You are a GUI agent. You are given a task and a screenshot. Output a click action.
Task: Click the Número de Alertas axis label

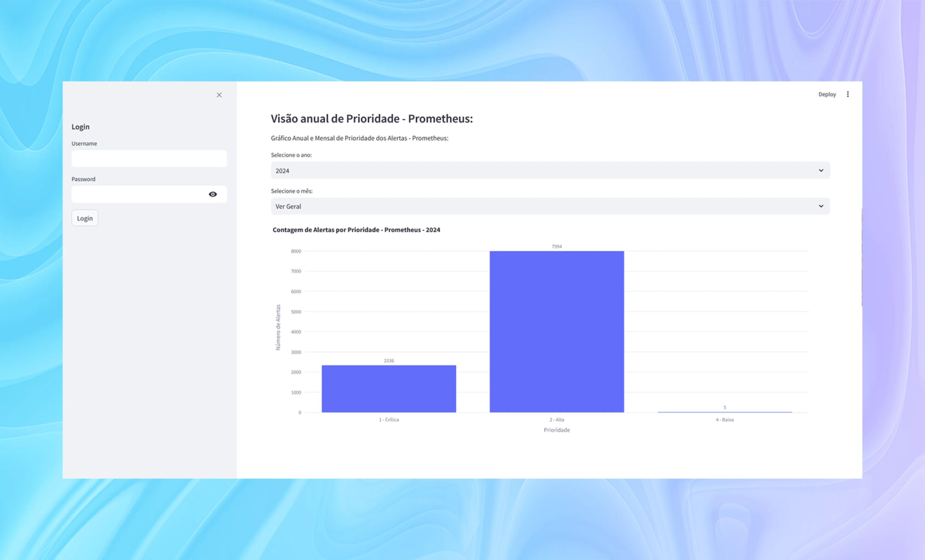tap(278, 327)
